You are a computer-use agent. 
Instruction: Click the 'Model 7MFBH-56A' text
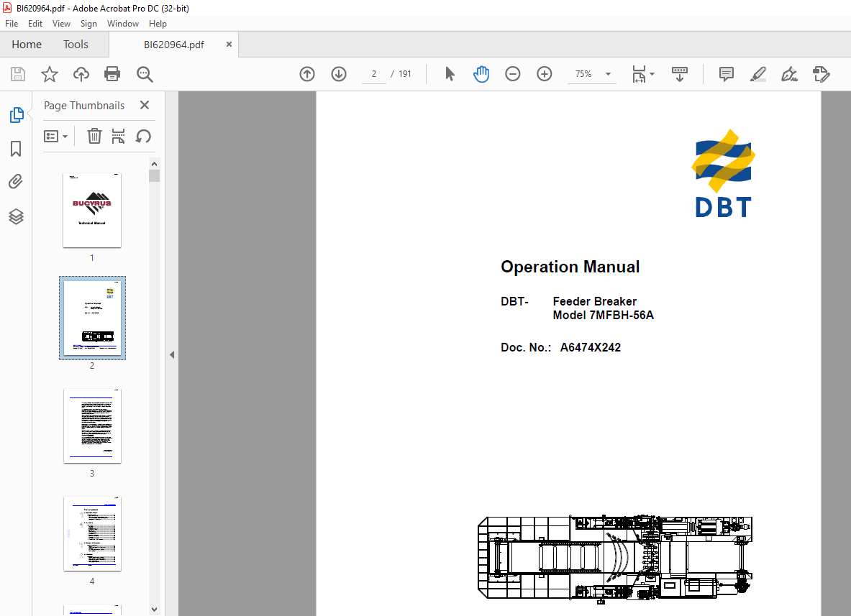coord(603,315)
